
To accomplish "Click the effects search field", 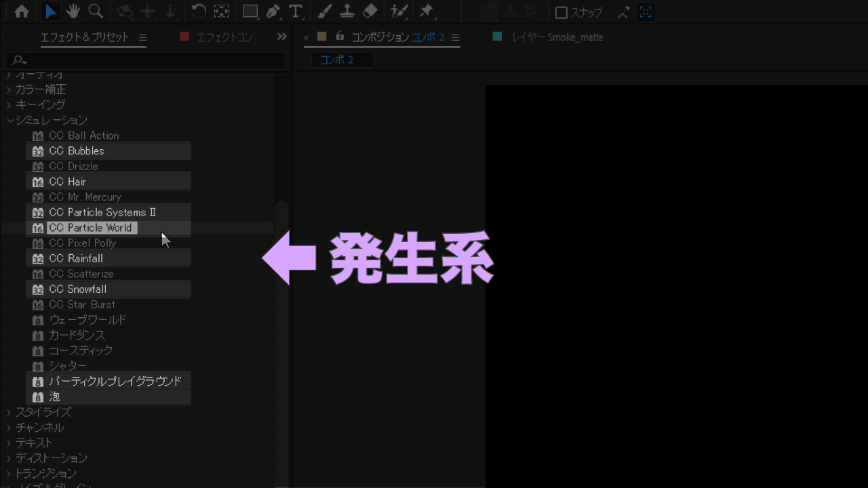I will tap(146, 60).
